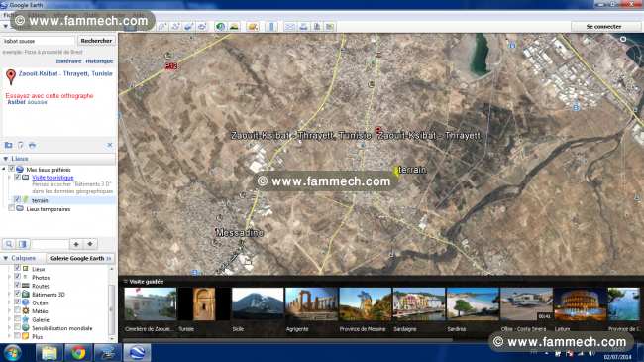The image size is (644, 362).
Task: Open the historical imagery clock icon
Action: coord(221,27)
